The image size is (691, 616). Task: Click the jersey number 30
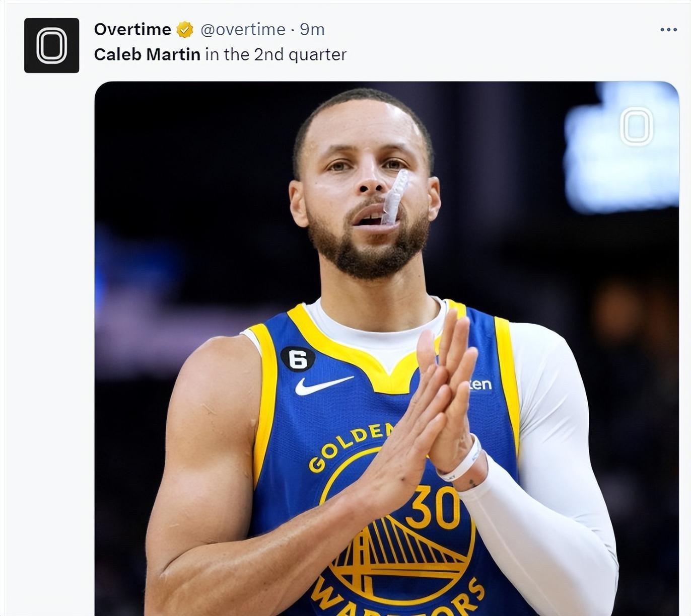434,508
